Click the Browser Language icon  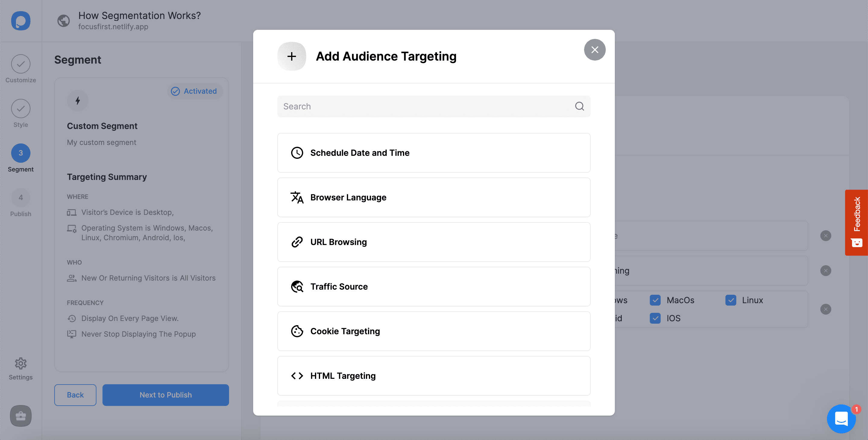[297, 197]
